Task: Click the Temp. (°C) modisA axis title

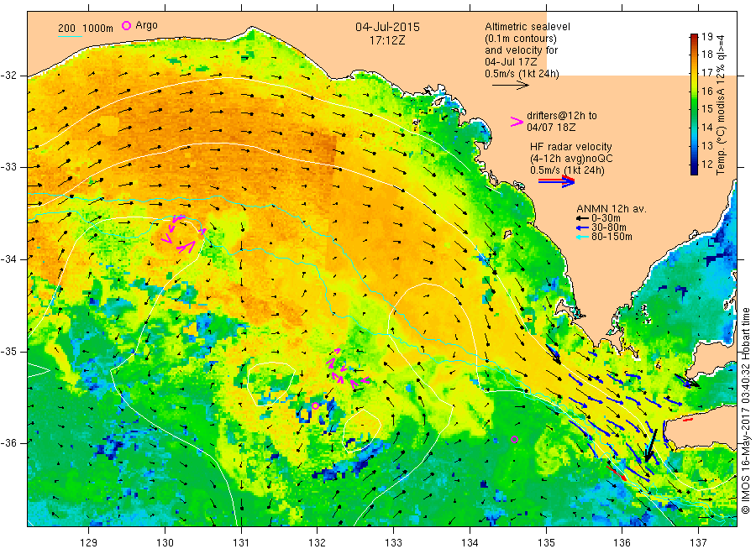Action: pos(721,104)
